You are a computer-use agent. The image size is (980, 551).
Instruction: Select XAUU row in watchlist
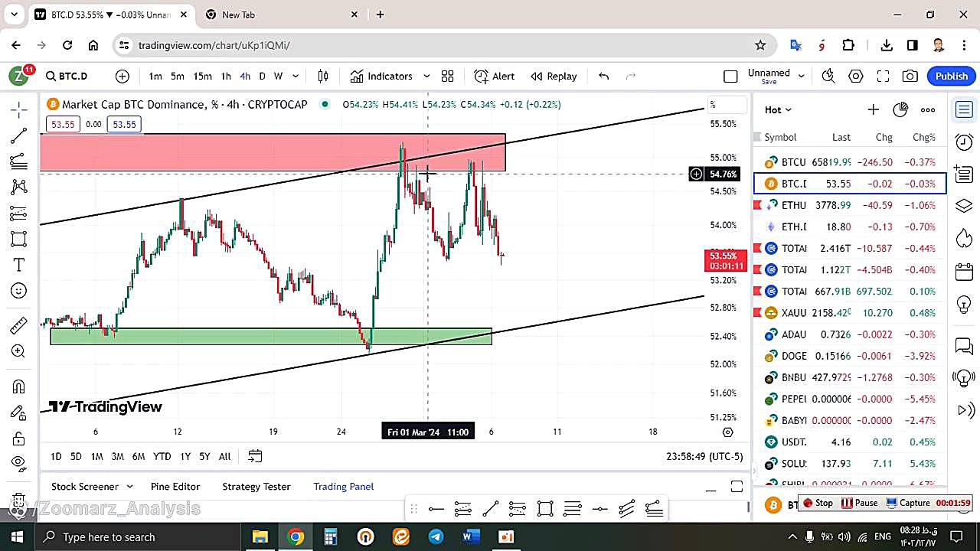[x=850, y=312]
